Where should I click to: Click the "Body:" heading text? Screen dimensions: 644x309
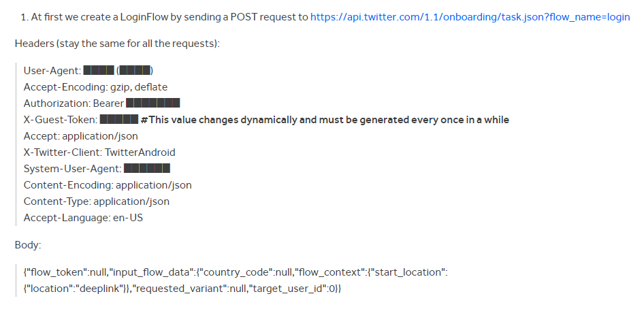28,245
